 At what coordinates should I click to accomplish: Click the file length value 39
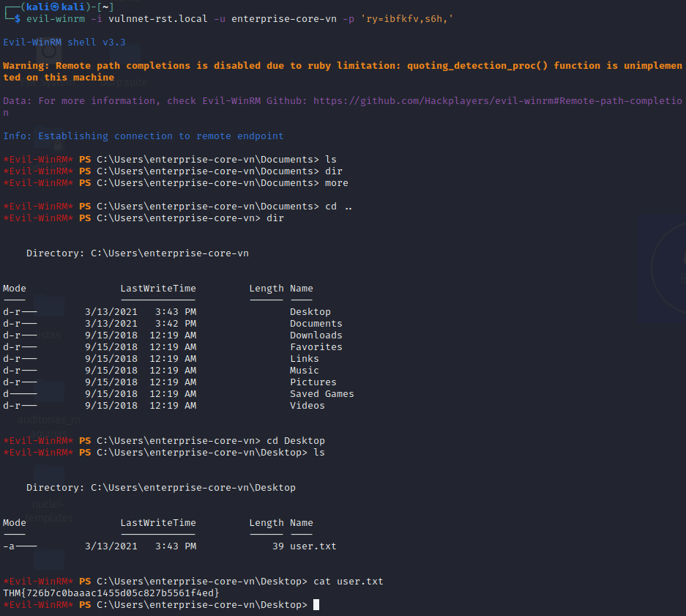coord(277,546)
